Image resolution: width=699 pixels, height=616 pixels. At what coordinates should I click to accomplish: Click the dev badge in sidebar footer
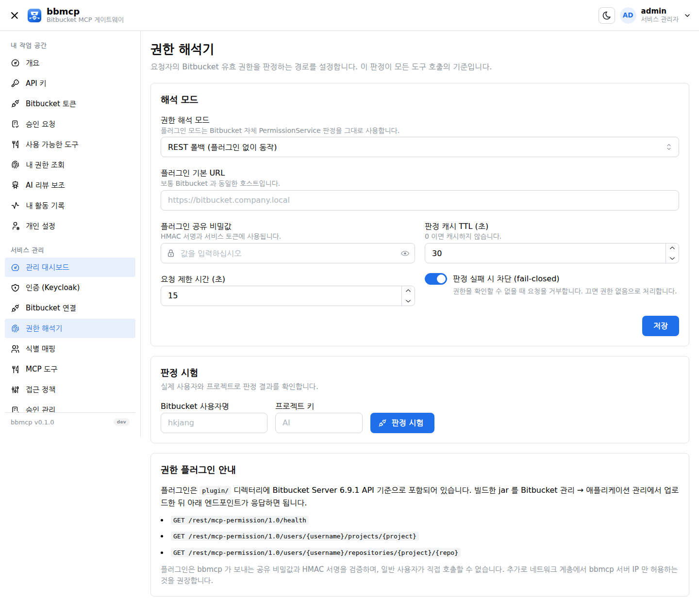[121, 422]
